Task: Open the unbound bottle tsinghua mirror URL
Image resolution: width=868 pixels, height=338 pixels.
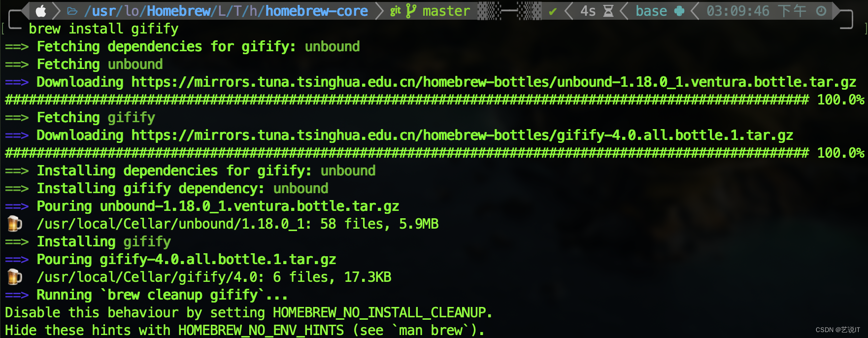Action: tap(494, 82)
